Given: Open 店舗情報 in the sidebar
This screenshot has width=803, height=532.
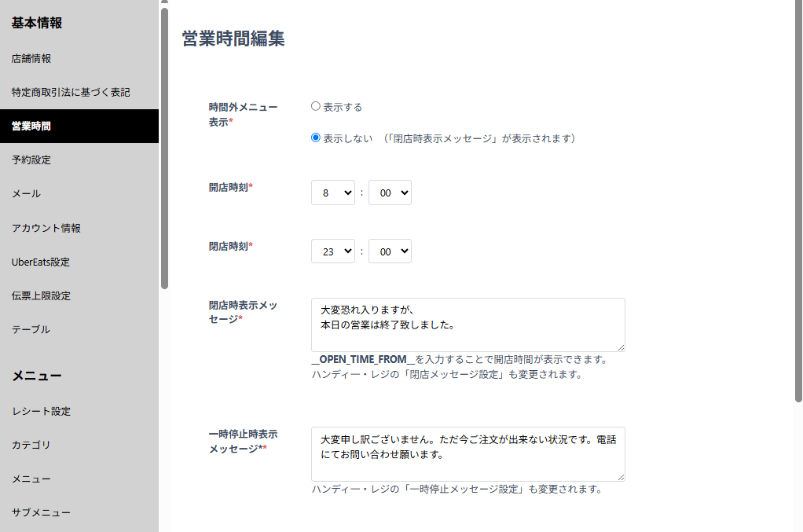Looking at the screenshot, I should tap(31, 58).
